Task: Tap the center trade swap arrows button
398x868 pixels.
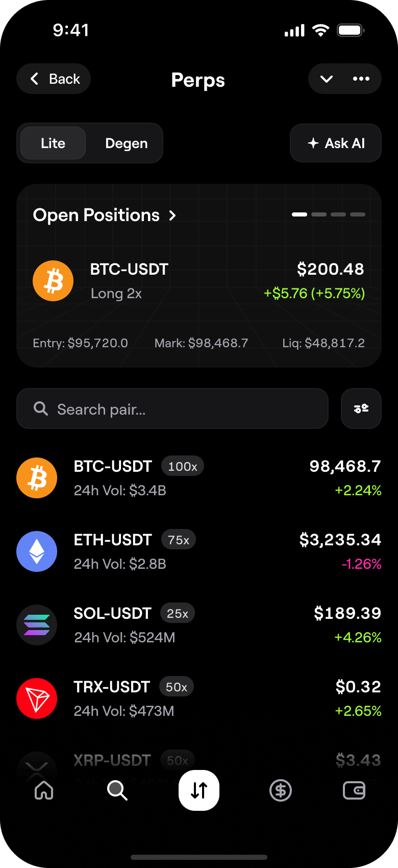Action: (199, 790)
